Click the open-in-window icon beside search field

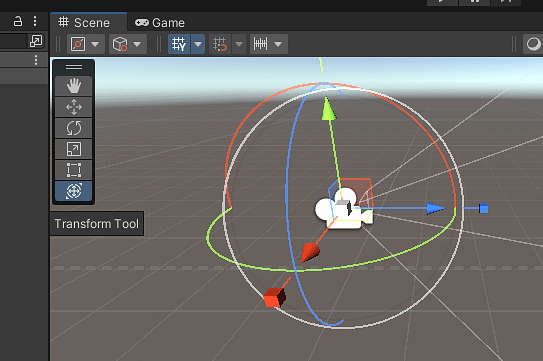click(36, 41)
